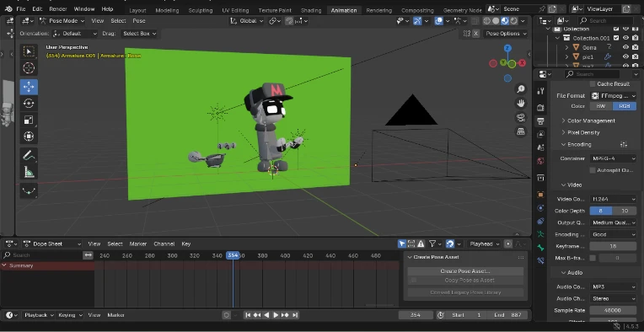Image resolution: width=644 pixels, height=332 pixels.
Task: Select the Select Box tool in the toolbar
Action: pos(29,51)
